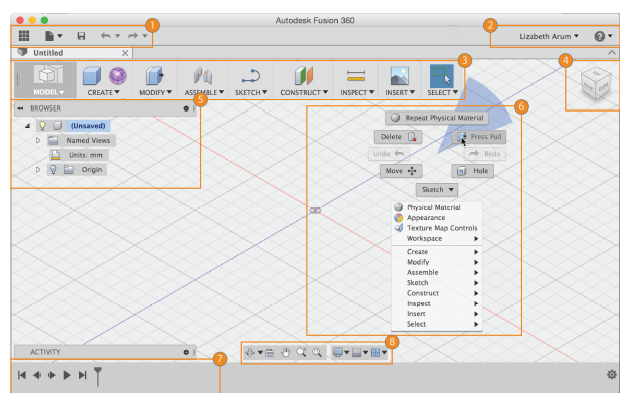Screen dimensions: 630x403
Task: Open the data panel grid icon
Action: [24, 36]
